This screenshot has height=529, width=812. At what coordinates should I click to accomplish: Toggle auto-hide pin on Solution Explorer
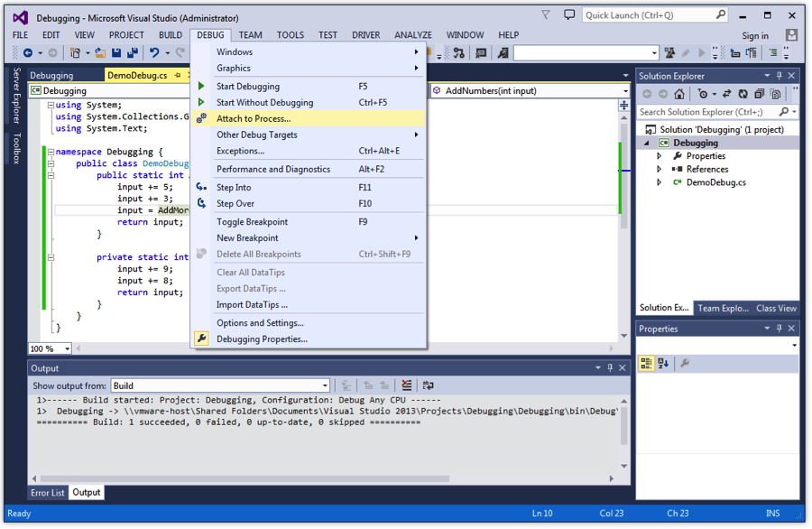coord(780,76)
